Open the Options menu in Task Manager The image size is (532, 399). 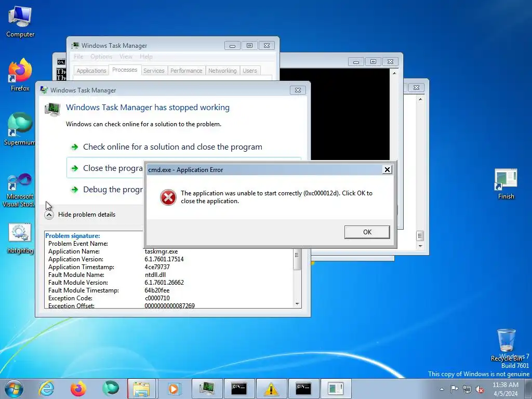(101, 57)
